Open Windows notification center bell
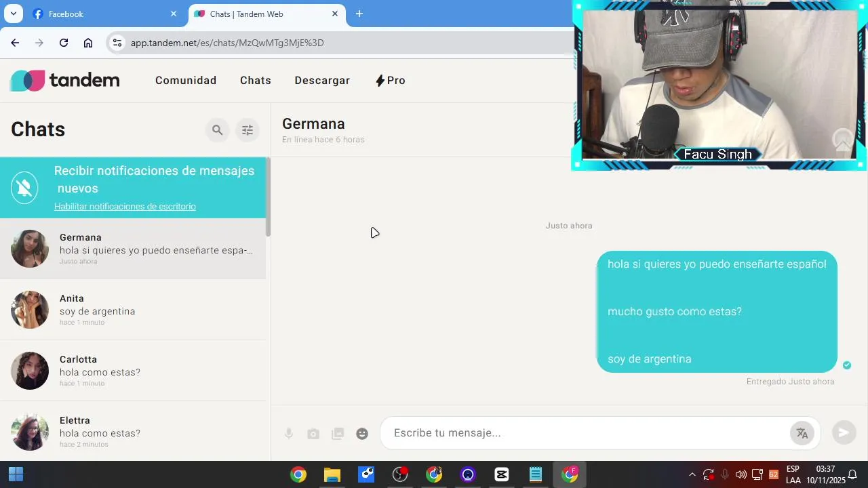Image resolution: width=868 pixels, height=488 pixels. point(853,474)
